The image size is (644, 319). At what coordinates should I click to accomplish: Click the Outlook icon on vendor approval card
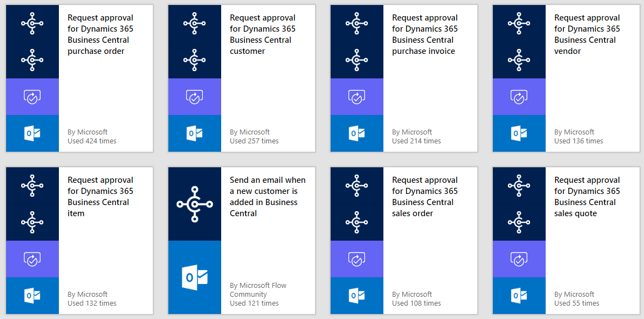tap(519, 133)
